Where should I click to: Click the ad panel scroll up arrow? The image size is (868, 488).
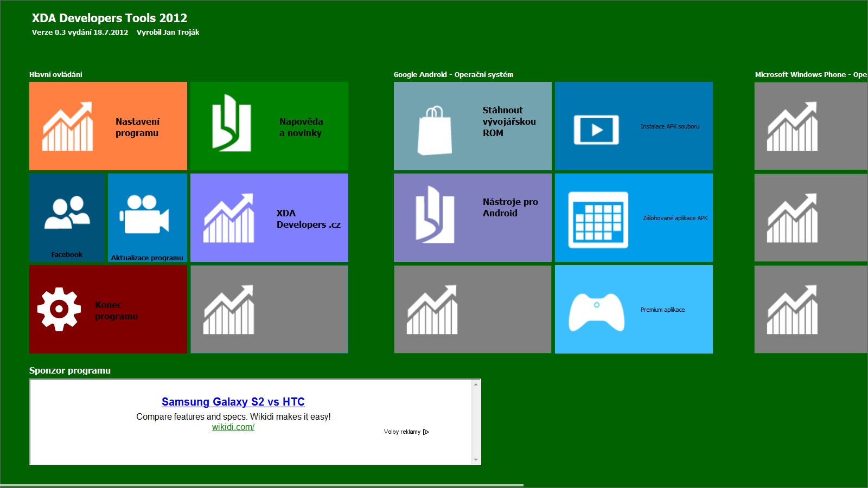(x=476, y=384)
